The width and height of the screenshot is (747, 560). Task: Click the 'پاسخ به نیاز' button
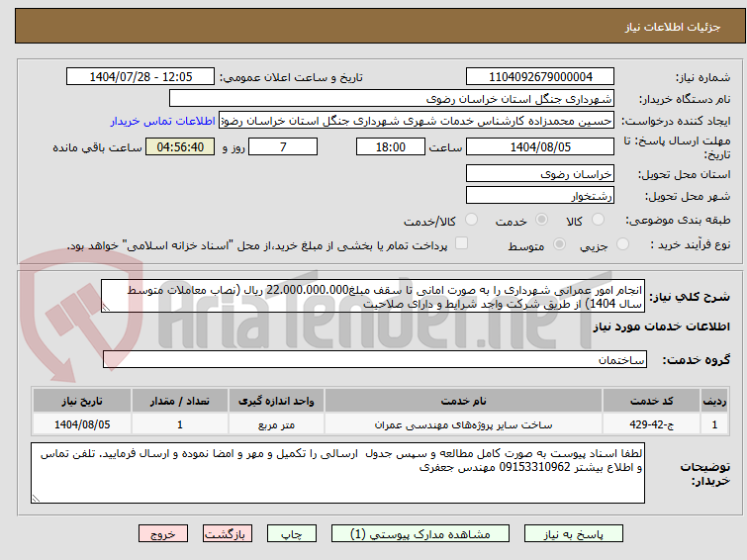pyautogui.click(x=574, y=534)
